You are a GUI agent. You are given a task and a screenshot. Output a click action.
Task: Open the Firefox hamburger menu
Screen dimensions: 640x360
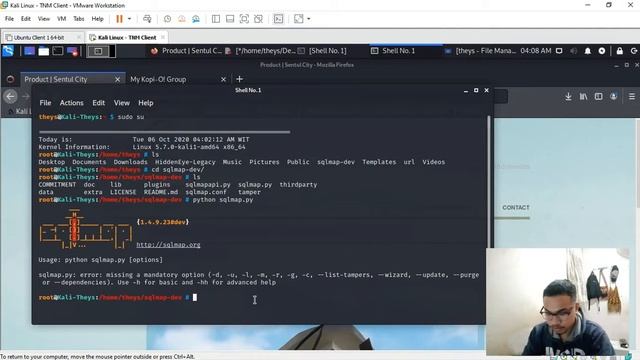pyautogui.click(x=632, y=97)
